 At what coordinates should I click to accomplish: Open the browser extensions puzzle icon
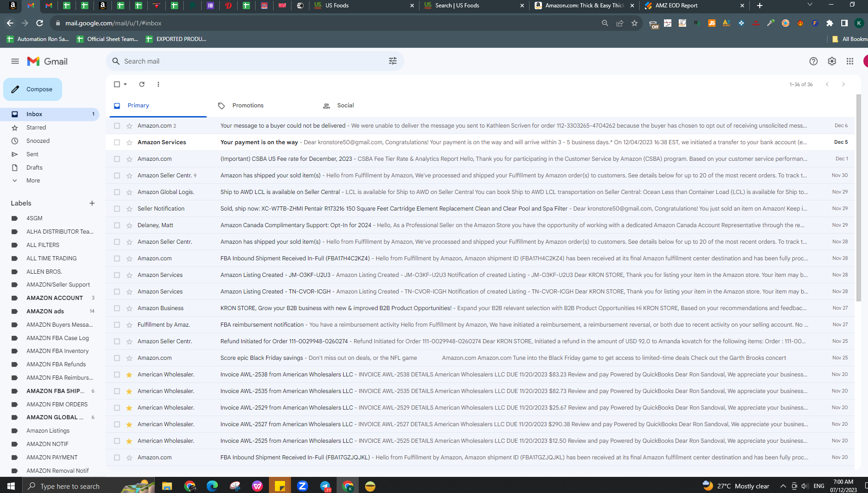pos(830,23)
